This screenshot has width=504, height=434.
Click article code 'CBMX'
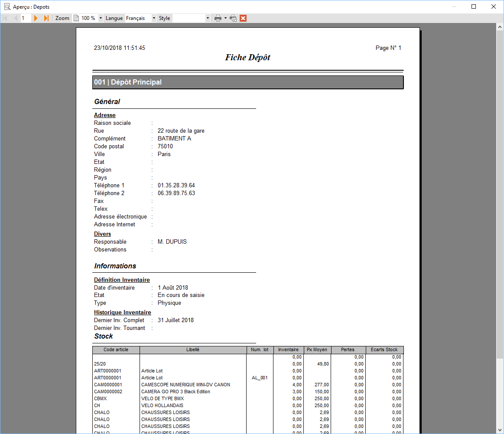(x=101, y=398)
